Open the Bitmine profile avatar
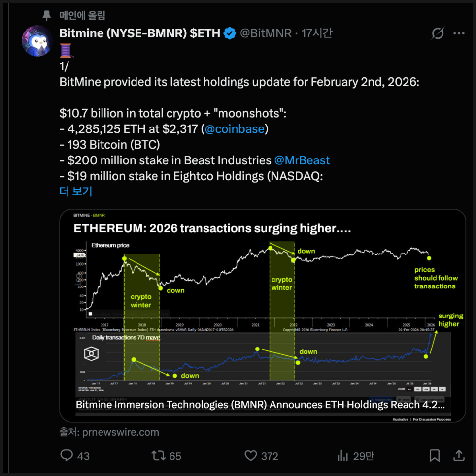Screen dimensions: 476x476 pos(37,40)
